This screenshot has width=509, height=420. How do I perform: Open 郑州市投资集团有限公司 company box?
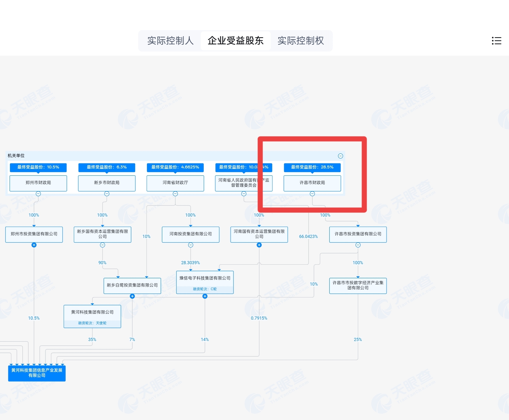[x=34, y=235]
